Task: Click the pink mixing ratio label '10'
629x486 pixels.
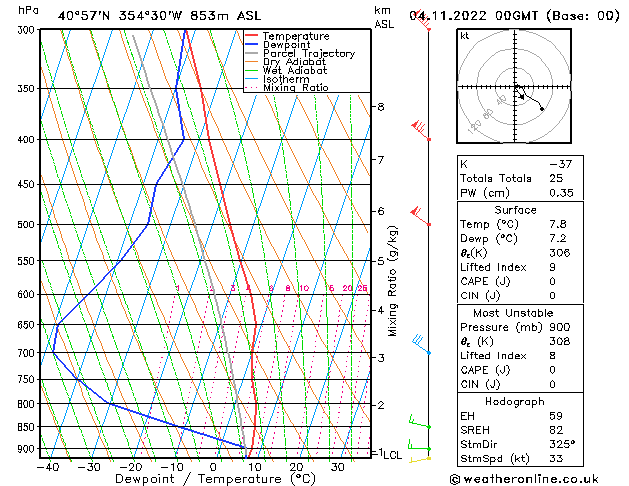Action: (304, 288)
